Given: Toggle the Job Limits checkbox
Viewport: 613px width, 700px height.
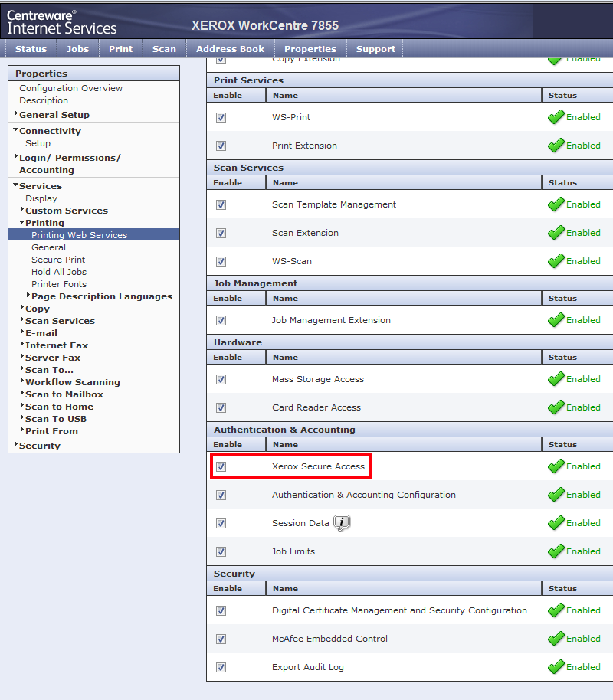Looking at the screenshot, I should tap(221, 551).
